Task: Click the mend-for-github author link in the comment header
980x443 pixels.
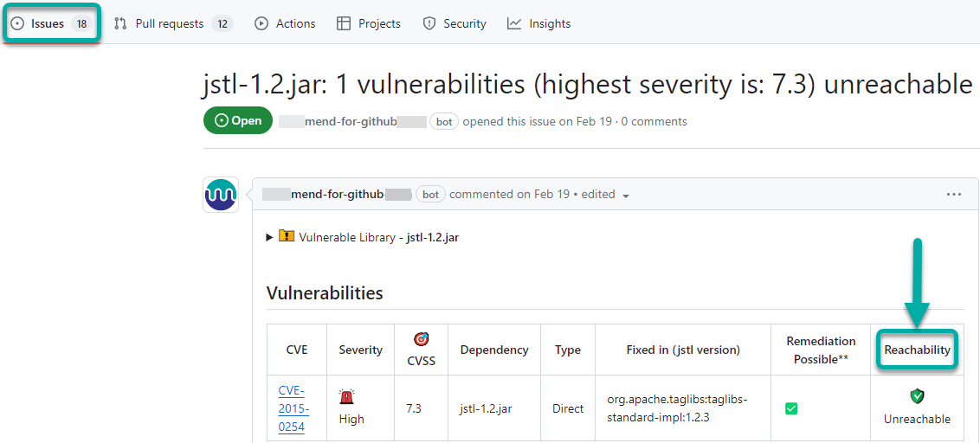Action: tap(337, 195)
